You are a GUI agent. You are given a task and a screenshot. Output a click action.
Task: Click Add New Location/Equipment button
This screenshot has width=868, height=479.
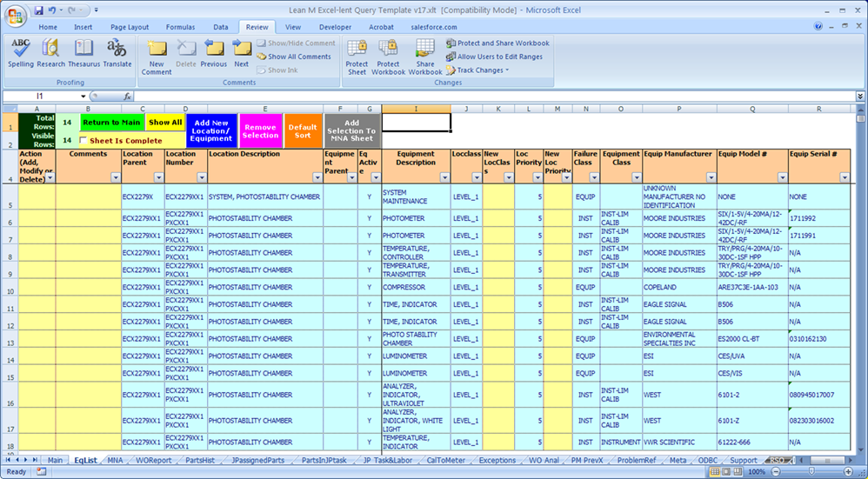point(211,131)
